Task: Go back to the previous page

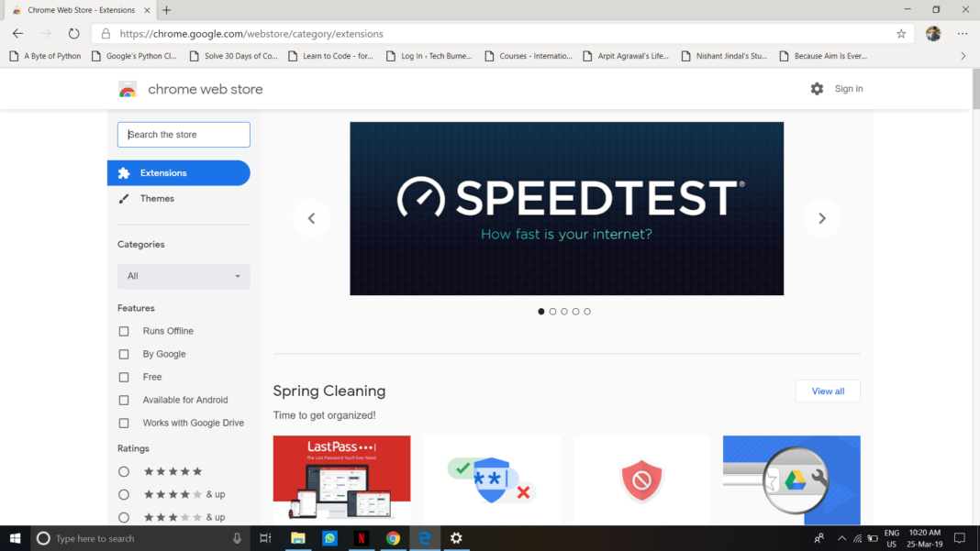Action: click(x=17, y=34)
